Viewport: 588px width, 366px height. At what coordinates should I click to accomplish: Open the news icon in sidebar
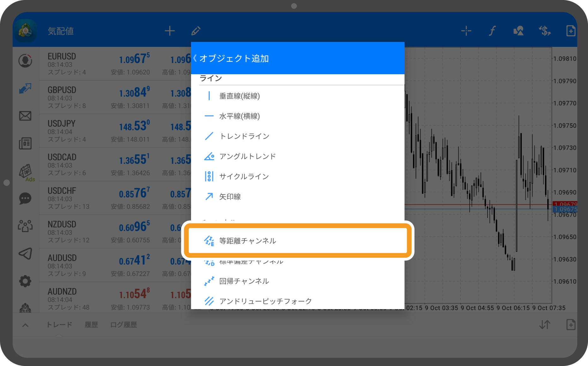(25, 143)
